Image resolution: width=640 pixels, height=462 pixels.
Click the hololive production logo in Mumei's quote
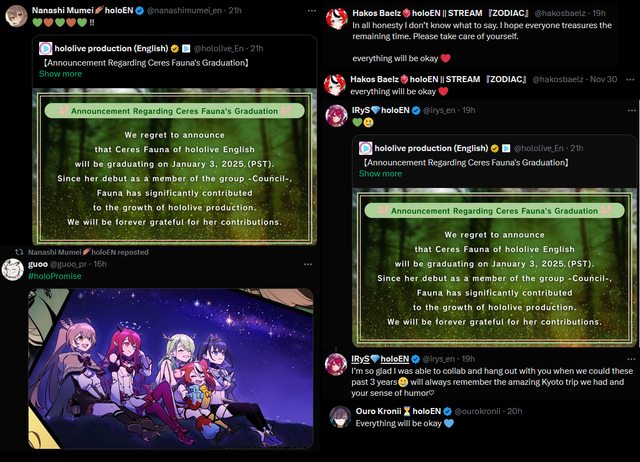[x=45, y=49]
